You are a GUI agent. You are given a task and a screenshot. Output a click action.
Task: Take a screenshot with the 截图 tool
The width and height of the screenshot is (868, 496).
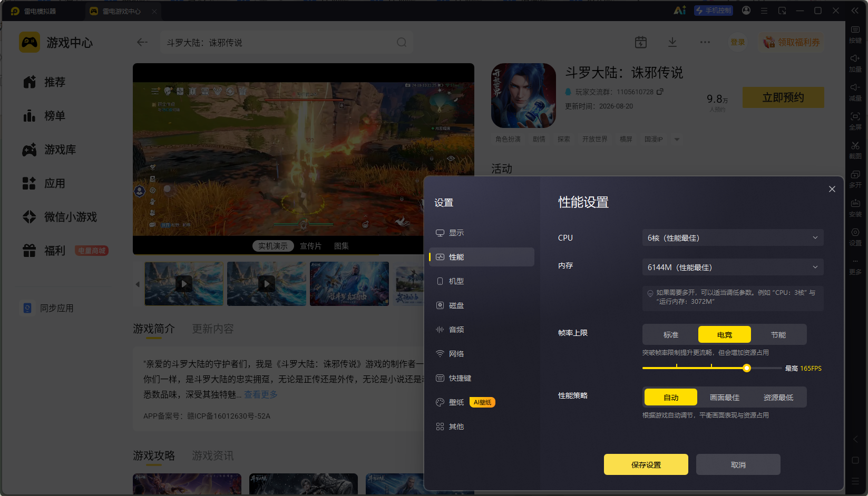coord(855,150)
